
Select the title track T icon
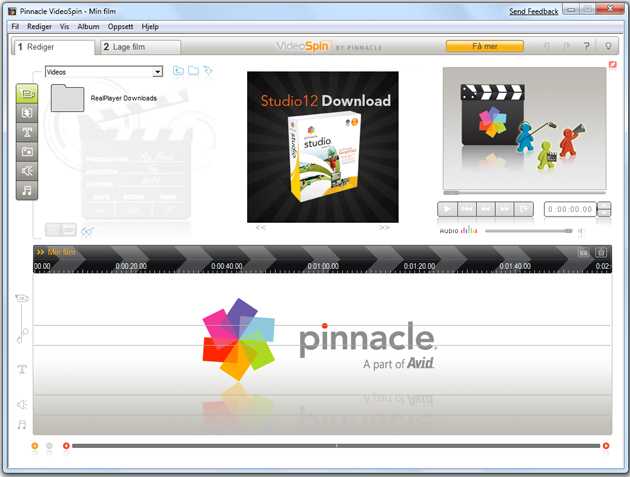pos(22,369)
